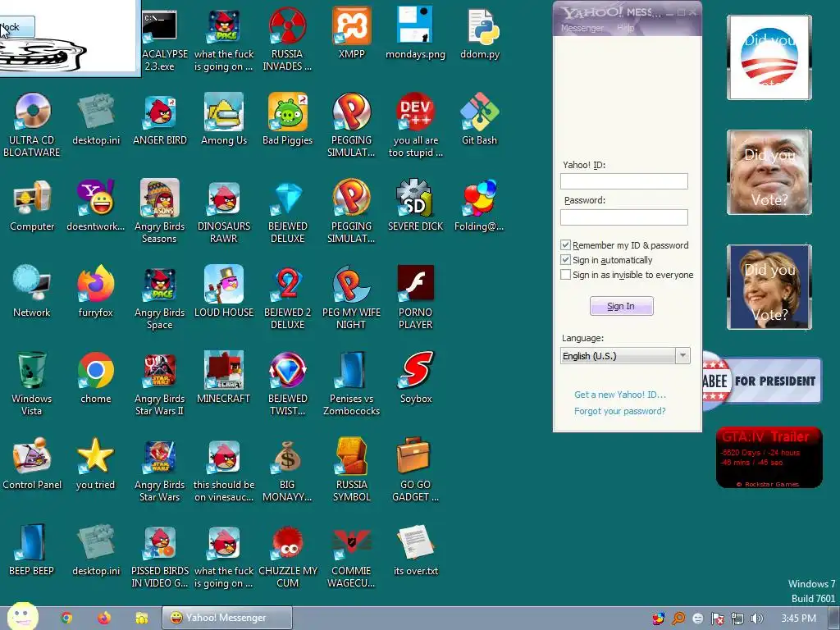
Task: Select Yahoo! Messenger taskbar button
Action: [x=227, y=618]
